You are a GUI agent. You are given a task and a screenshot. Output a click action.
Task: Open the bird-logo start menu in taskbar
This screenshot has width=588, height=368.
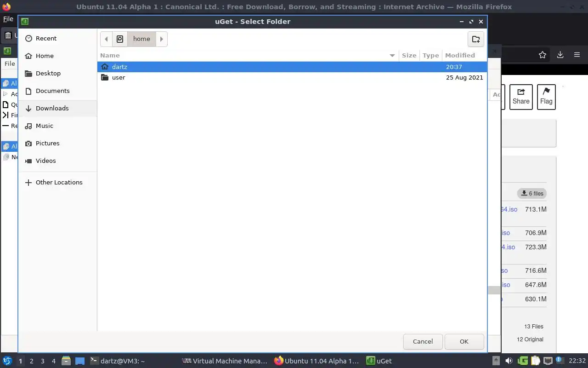[x=7, y=361]
